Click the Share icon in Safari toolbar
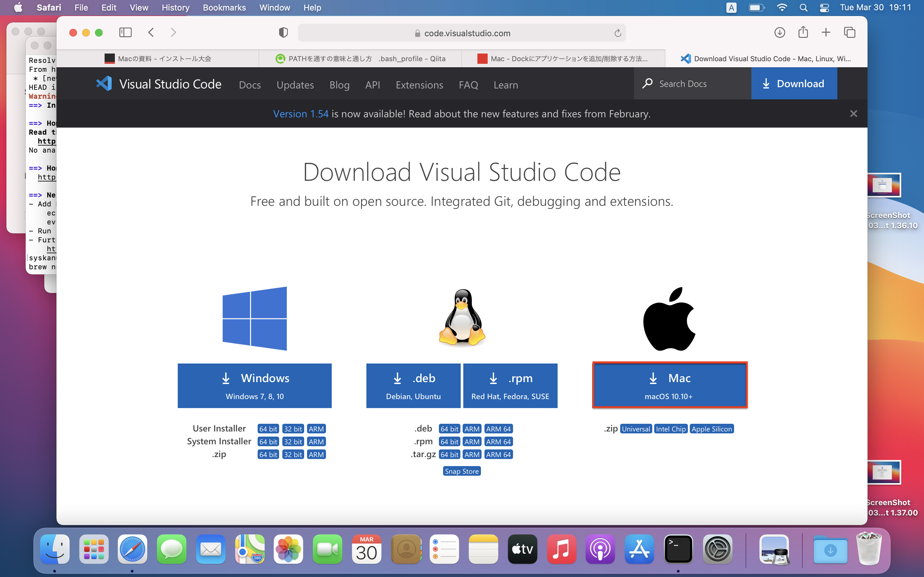 click(803, 32)
